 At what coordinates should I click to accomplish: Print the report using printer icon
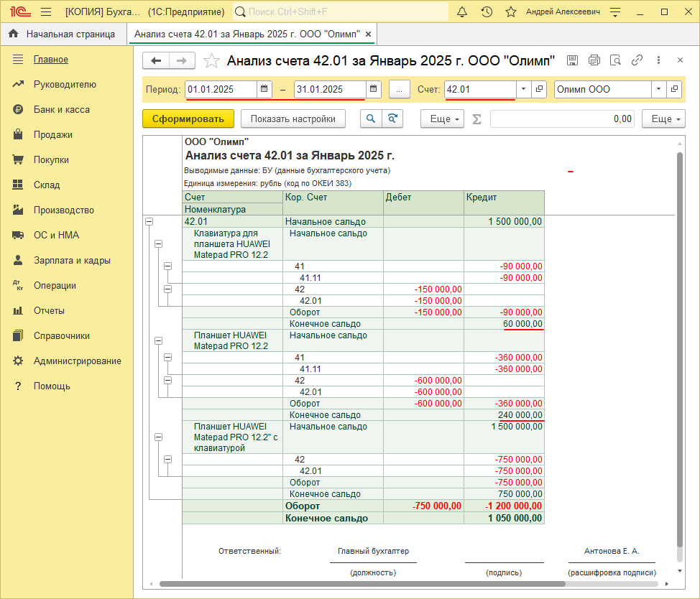594,60
